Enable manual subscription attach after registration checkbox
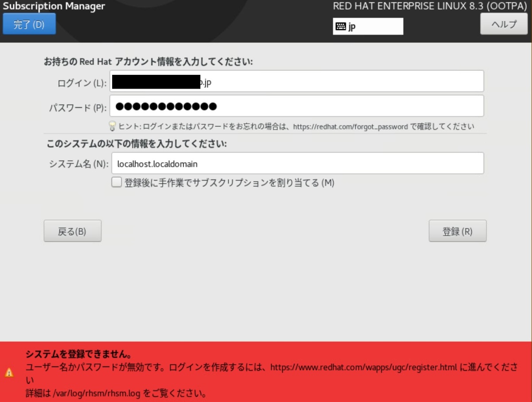532x402 pixels. coord(117,182)
